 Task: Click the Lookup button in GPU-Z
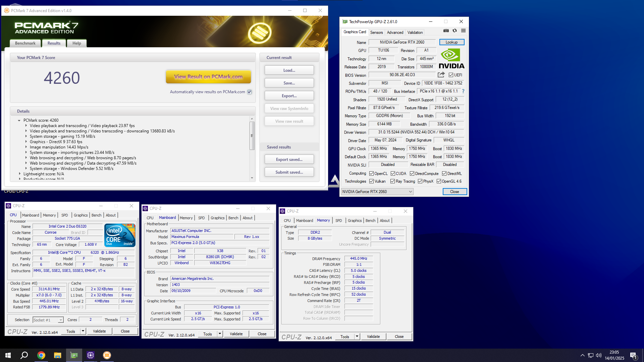[x=451, y=42]
